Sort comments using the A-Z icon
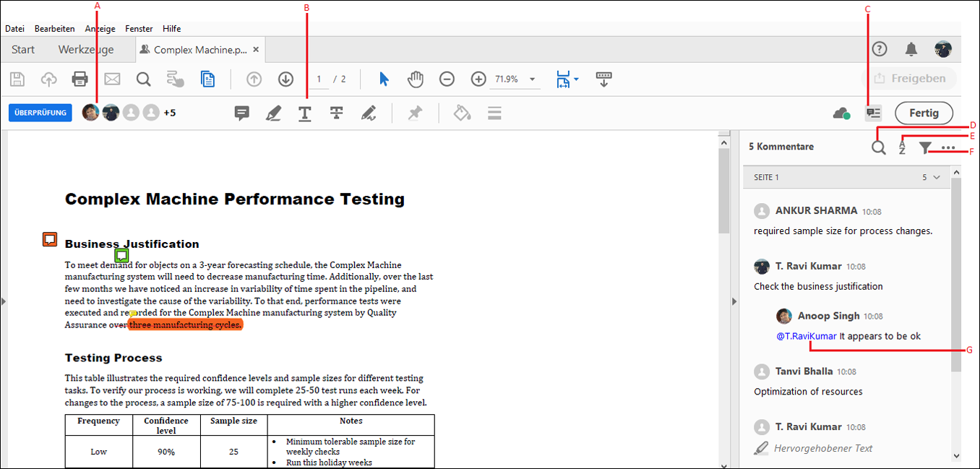Image resolution: width=980 pixels, height=469 pixels. pyautogui.click(x=902, y=147)
